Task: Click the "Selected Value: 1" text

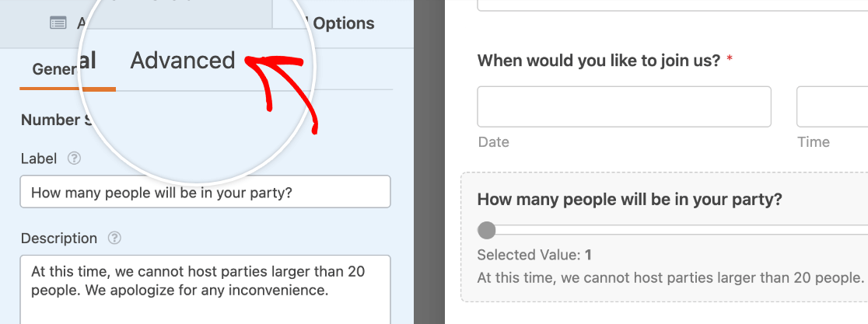Action: (534, 254)
